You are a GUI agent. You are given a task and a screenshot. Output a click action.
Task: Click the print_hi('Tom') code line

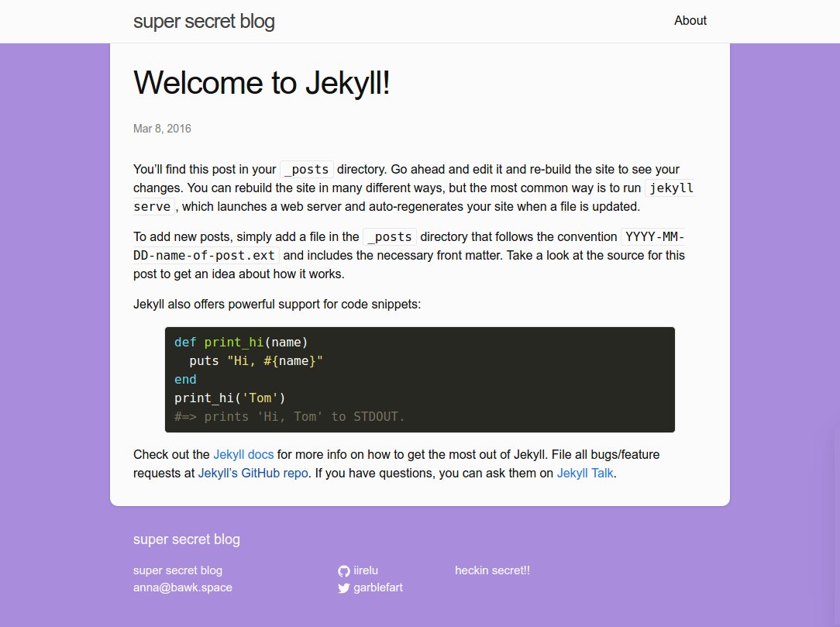[230, 398]
